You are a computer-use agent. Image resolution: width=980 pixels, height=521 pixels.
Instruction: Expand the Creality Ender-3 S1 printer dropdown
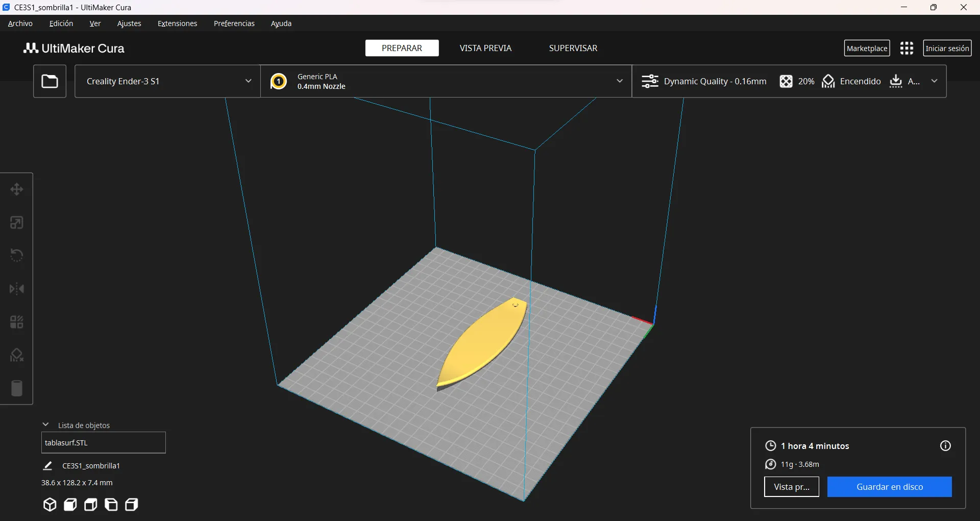coord(167,81)
